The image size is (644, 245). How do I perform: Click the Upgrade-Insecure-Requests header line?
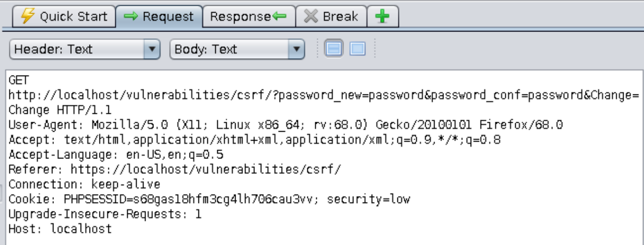pyautogui.click(x=105, y=214)
